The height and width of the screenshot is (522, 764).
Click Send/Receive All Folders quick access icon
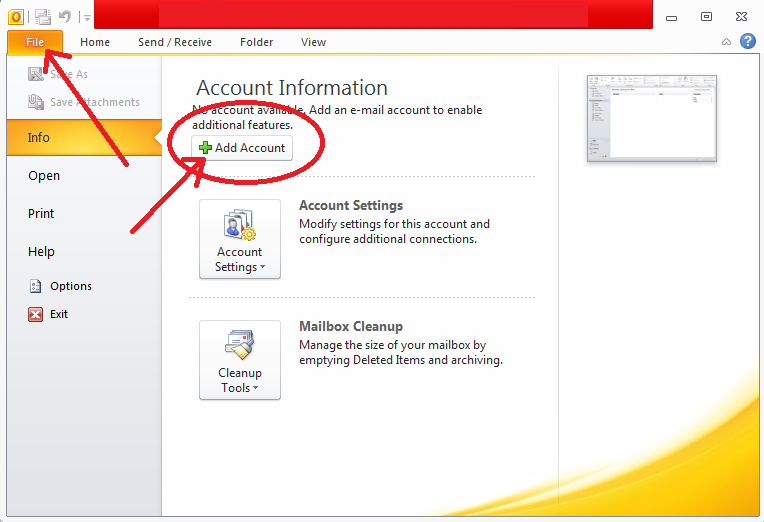pos(43,17)
